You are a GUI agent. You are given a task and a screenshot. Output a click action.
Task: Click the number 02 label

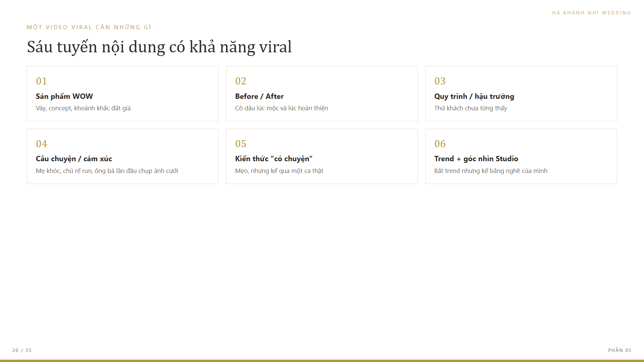(241, 81)
